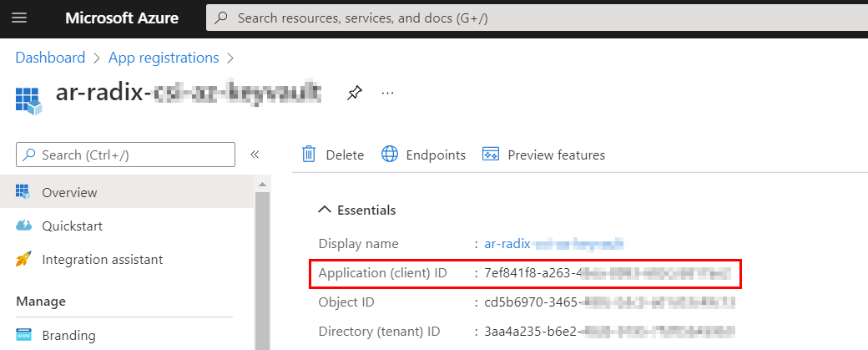Screen dimensions: 868x350
Task: Click the magnifier icon in global search
Action: (221, 18)
